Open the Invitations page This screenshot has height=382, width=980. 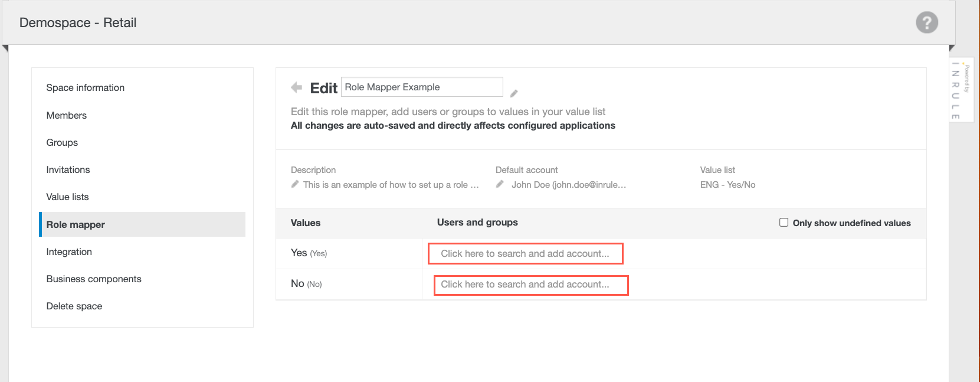point(68,169)
